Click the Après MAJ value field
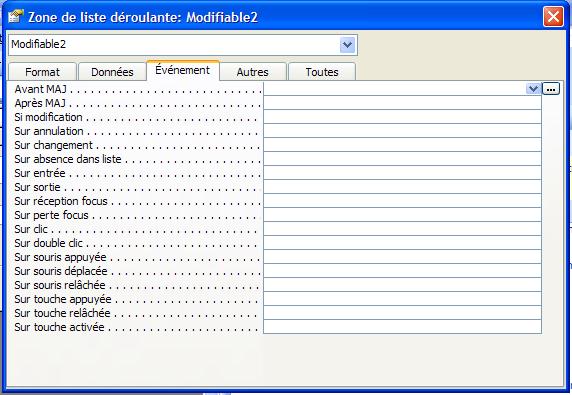This screenshot has width=572, height=395. [402, 103]
